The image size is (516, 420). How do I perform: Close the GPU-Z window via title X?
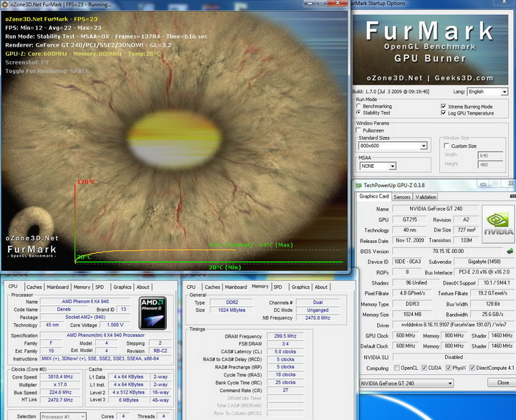point(510,183)
